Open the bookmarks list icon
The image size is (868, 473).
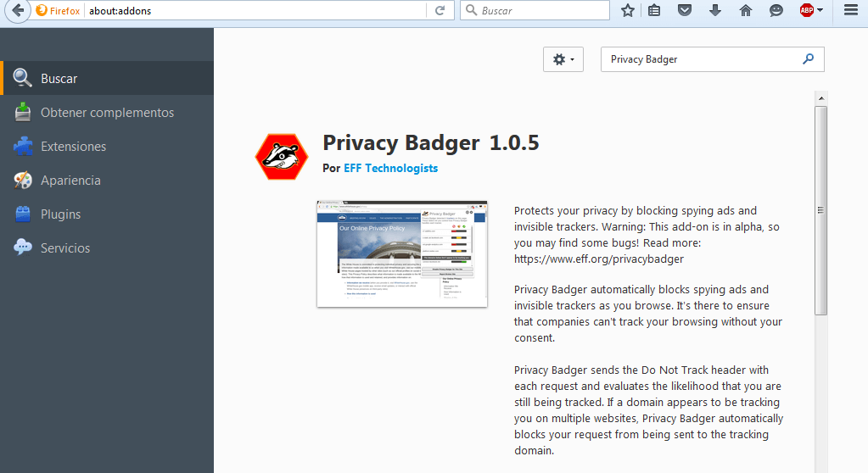pyautogui.click(x=654, y=10)
